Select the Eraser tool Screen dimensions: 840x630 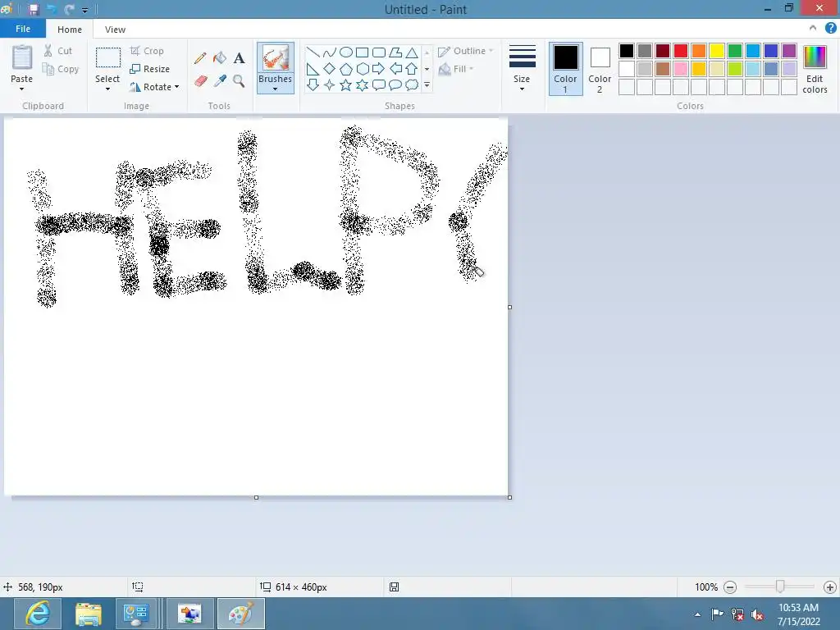point(200,81)
